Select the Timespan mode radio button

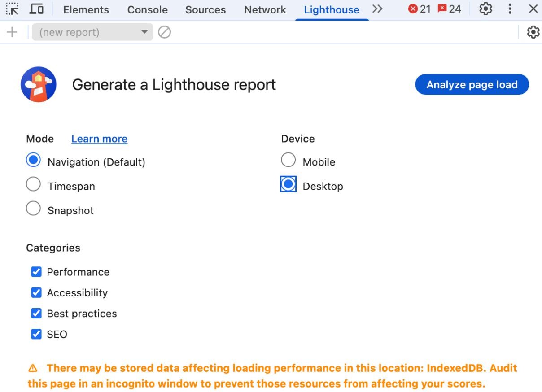click(x=34, y=184)
